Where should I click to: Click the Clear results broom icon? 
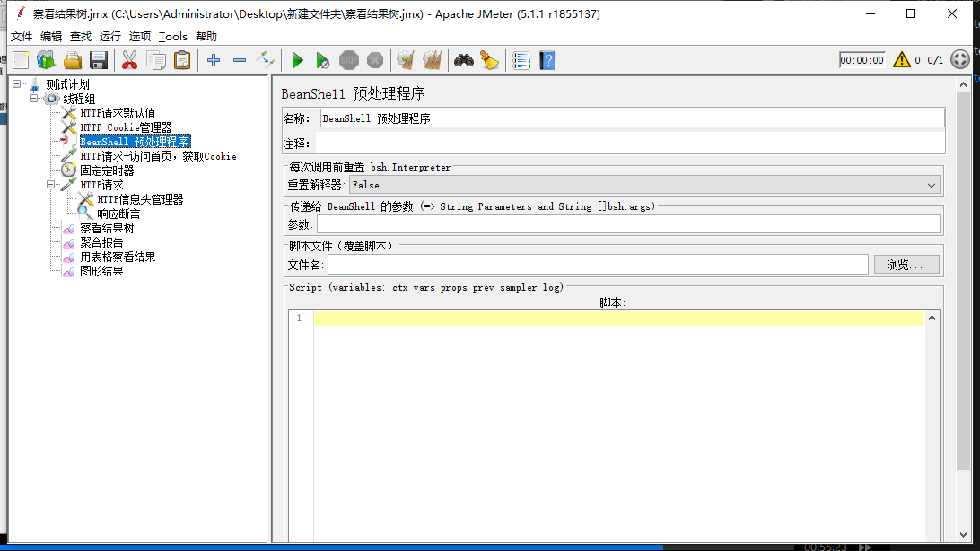[x=406, y=61]
